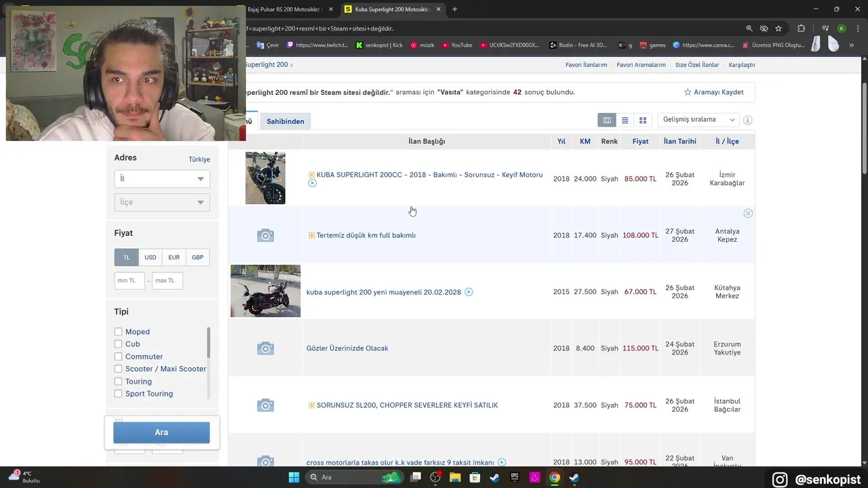Select EUR currency toggle

click(x=174, y=258)
